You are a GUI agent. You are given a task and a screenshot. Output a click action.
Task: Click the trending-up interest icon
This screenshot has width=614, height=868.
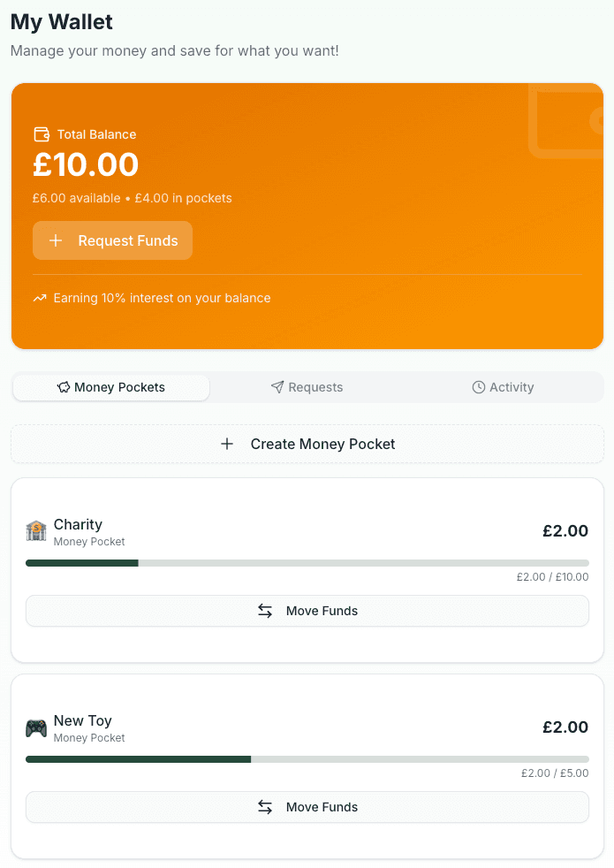click(40, 299)
